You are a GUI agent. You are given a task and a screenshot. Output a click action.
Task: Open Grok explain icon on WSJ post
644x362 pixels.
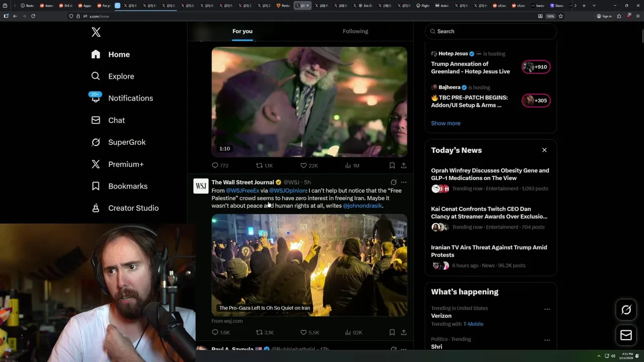click(393, 183)
